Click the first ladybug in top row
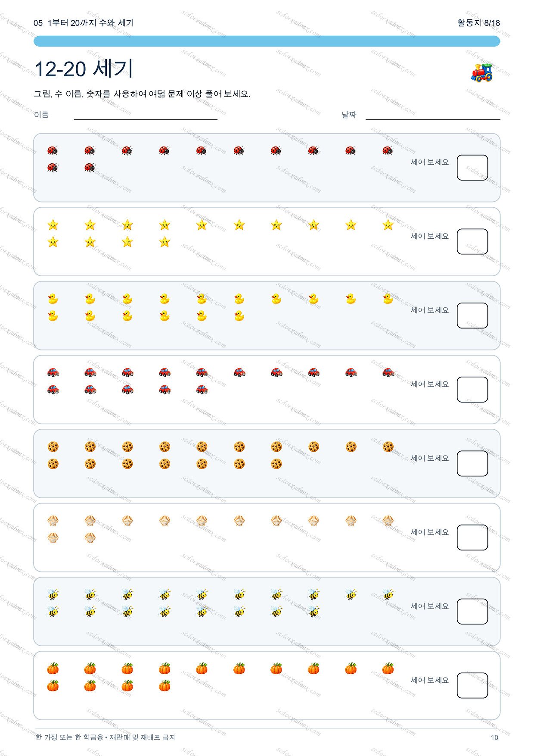The width and height of the screenshot is (534, 756). [x=53, y=150]
